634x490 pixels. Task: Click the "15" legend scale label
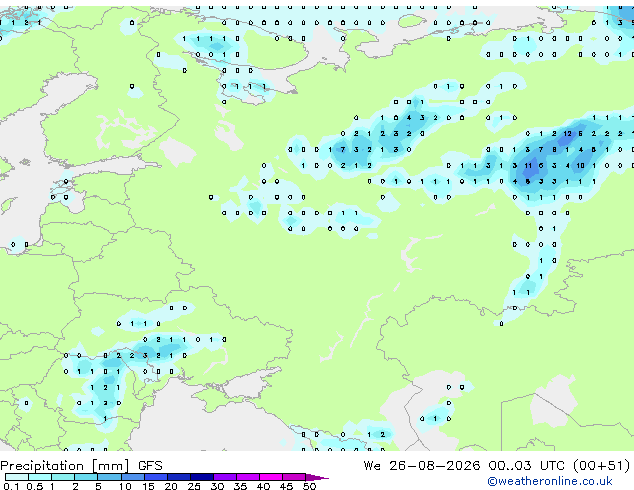pyautogui.click(x=148, y=486)
